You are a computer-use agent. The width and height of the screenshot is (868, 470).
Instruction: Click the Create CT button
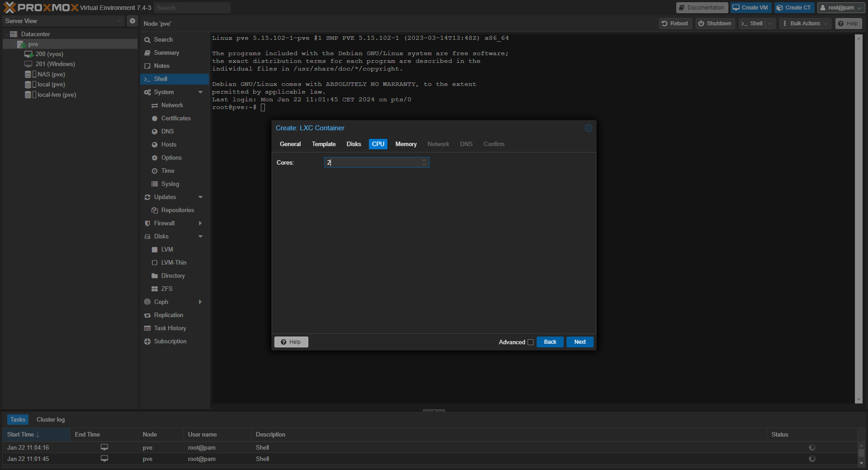[x=794, y=8]
